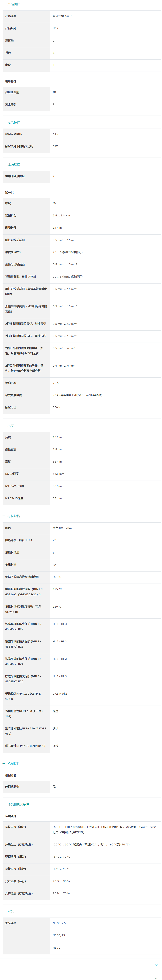Screen dimensions: 162x980
Task: Select the URK product series value
Action: tap(56, 28)
